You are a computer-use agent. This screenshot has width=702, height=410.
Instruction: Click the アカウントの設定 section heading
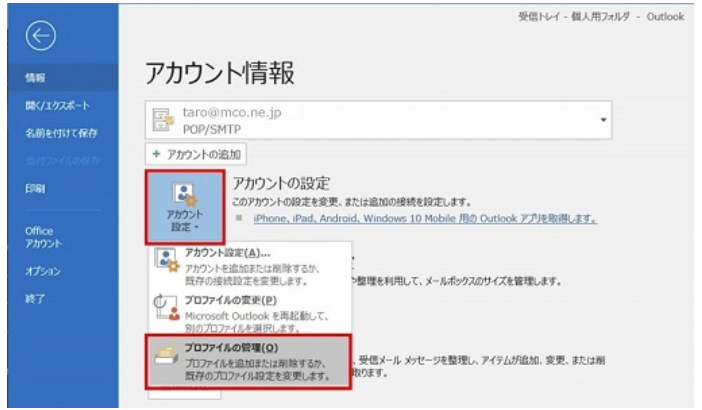pyautogui.click(x=281, y=183)
